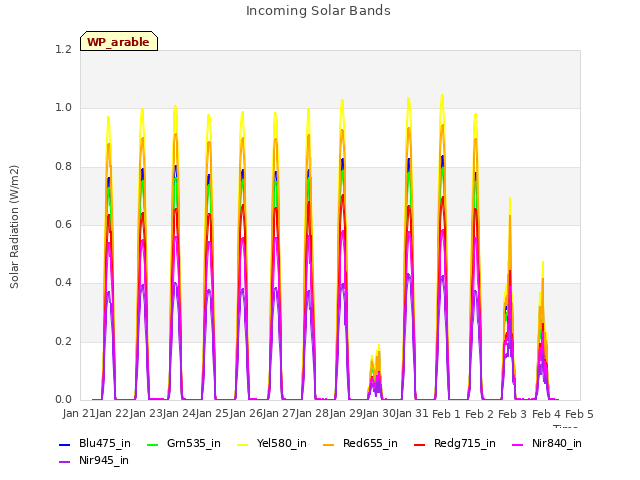Click the Yel580_in legend label
The image size is (640, 480).
[282, 443]
